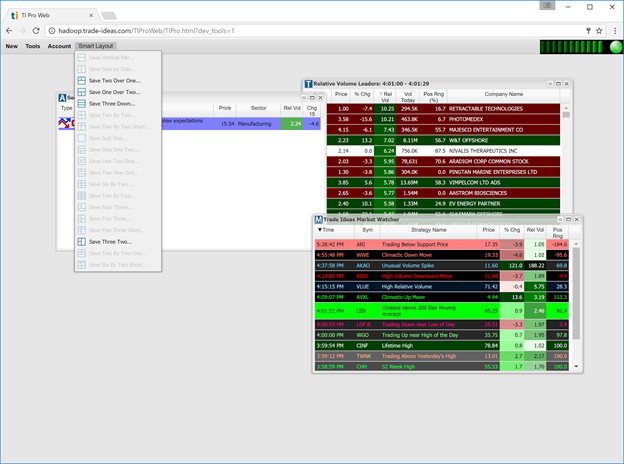624x464 pixels.
Task: Choose Save Six By Two Short entry
Action: coord(118,265)
